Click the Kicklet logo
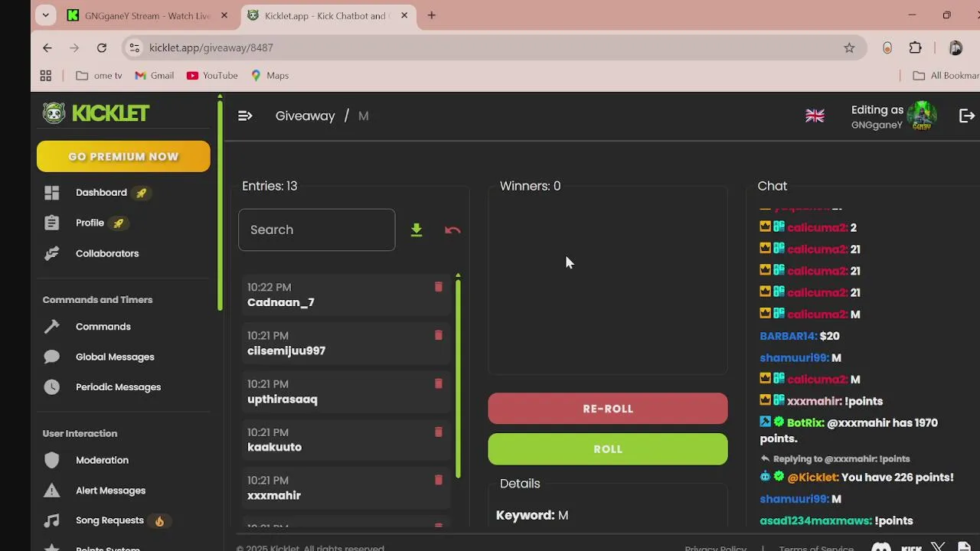 pyautogui.click(x=96, y=113)
